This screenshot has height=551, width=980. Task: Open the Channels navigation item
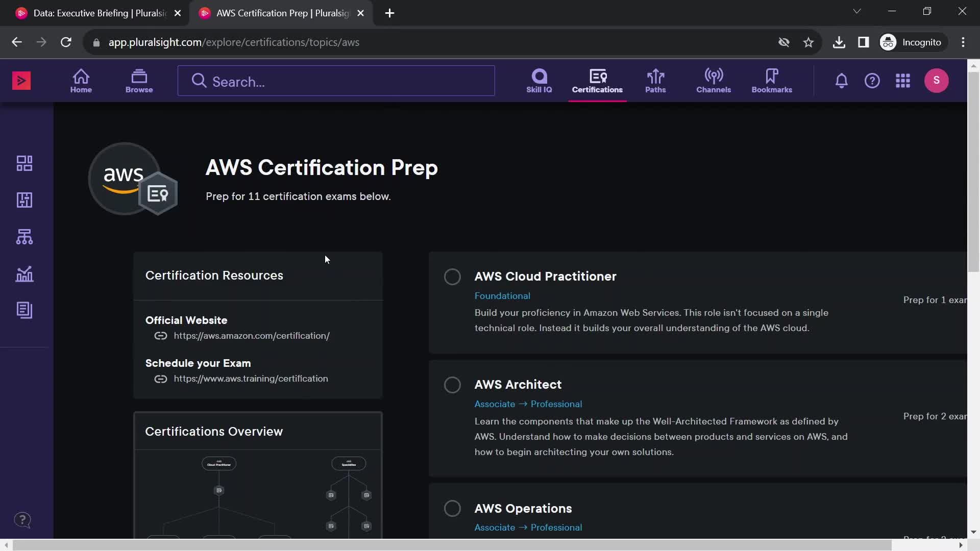[714, 81]
